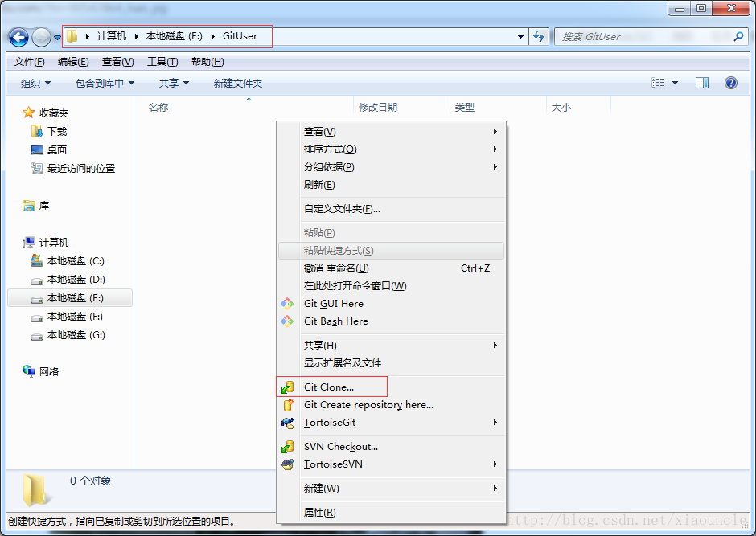Choose 刷新(E) in the context menu
Screen dimensions: 756x536
tap(391, 185)
